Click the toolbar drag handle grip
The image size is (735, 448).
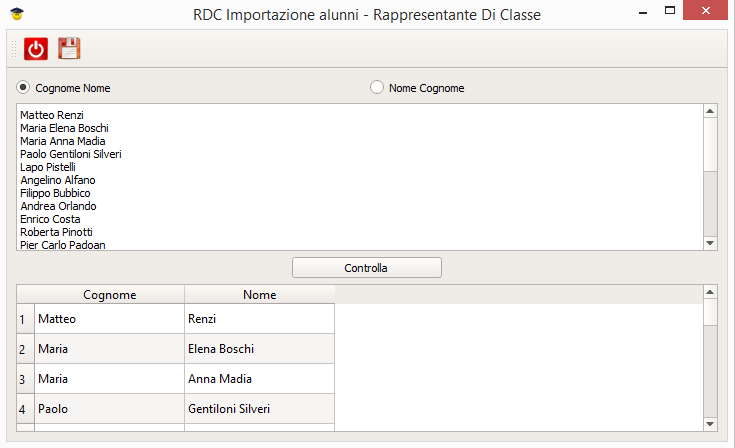14,49
